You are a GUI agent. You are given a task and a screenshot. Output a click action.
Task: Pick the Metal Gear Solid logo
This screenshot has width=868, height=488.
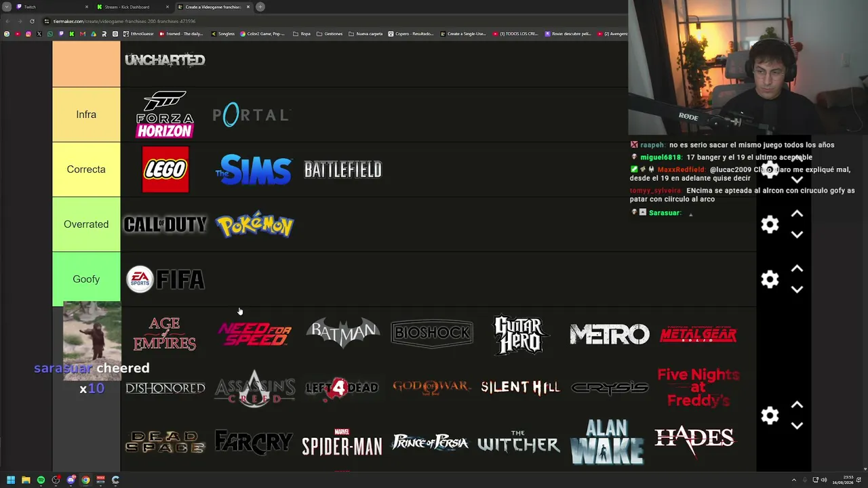[x=698, y=334]
